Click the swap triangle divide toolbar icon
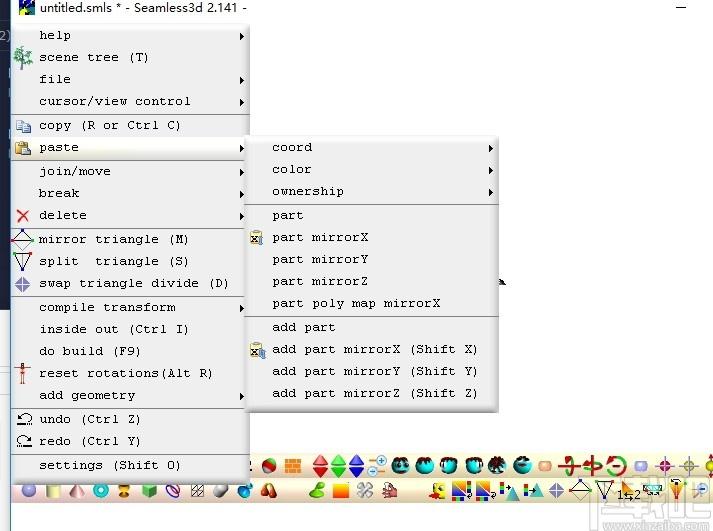Image resolution: width=713 pixels, height=531 pixels. [556, 491]
